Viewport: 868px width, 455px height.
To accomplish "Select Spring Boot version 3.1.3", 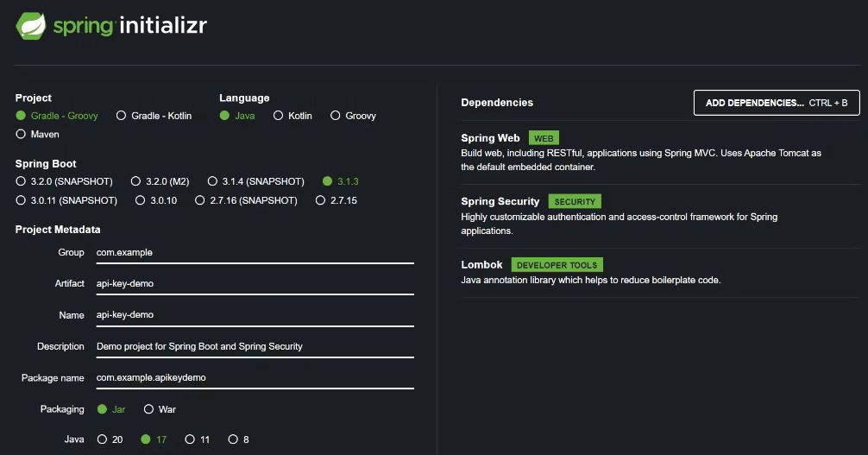I will coord(341,181).
